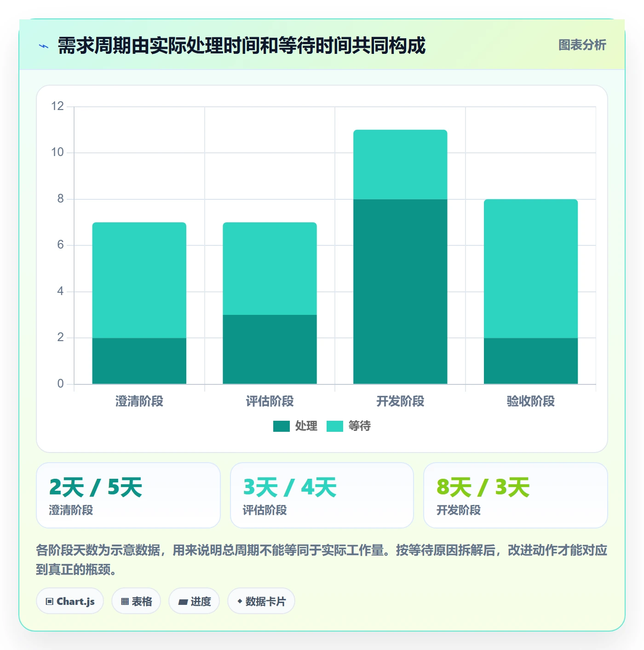Click the title 需求周期由实际处理时间和等待时间共同构成
Screen dimensions: 644x650
(241, 46)
